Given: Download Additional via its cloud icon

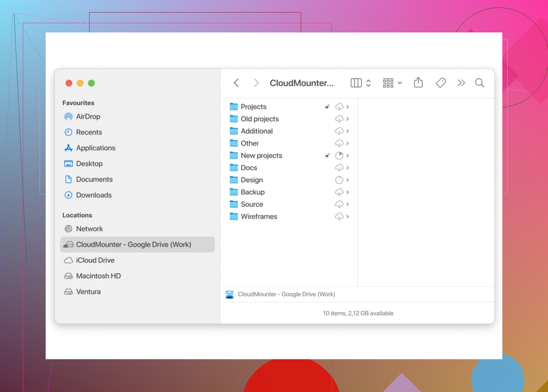Looking at the screenshot, I should click(x=339, y=131).
